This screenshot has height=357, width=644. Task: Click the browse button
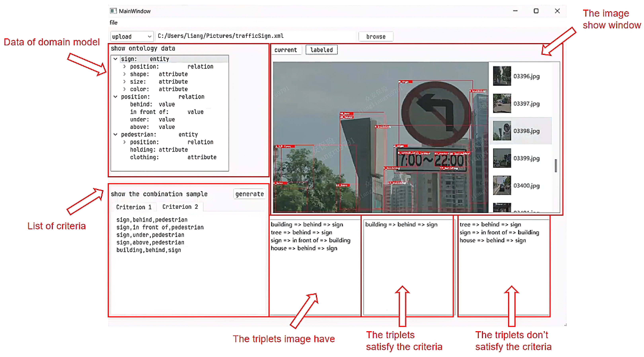375,36
